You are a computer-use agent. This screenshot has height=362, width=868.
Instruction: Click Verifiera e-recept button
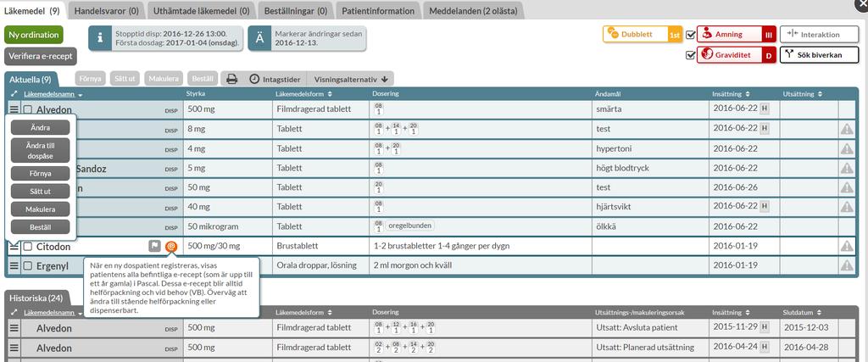(41, 57)
